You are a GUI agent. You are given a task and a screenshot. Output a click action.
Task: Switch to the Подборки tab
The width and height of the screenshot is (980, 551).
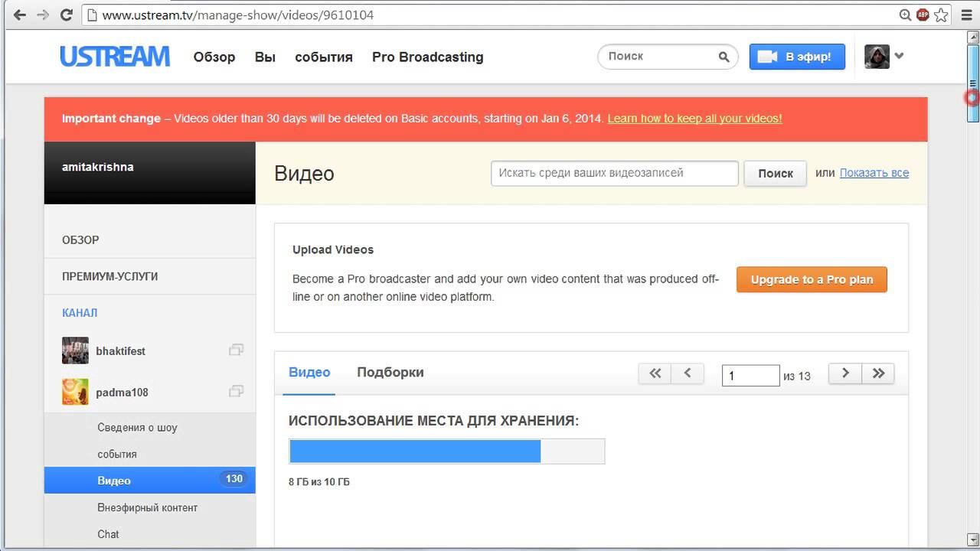click(390, 373)
